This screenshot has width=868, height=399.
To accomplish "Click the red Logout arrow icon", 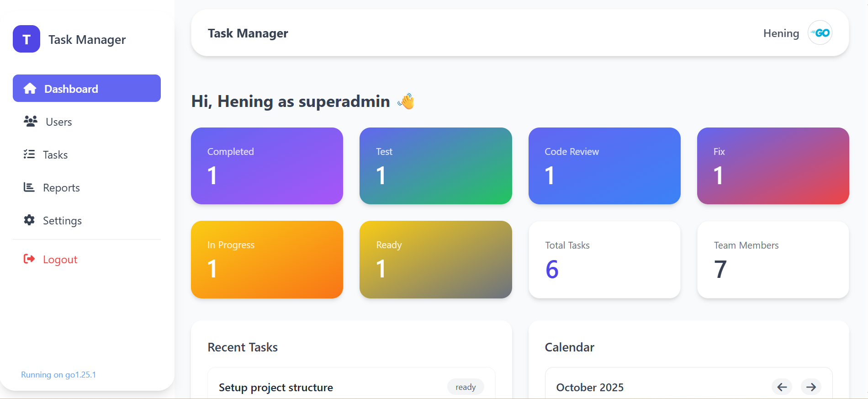I will [x=29, y=259].
